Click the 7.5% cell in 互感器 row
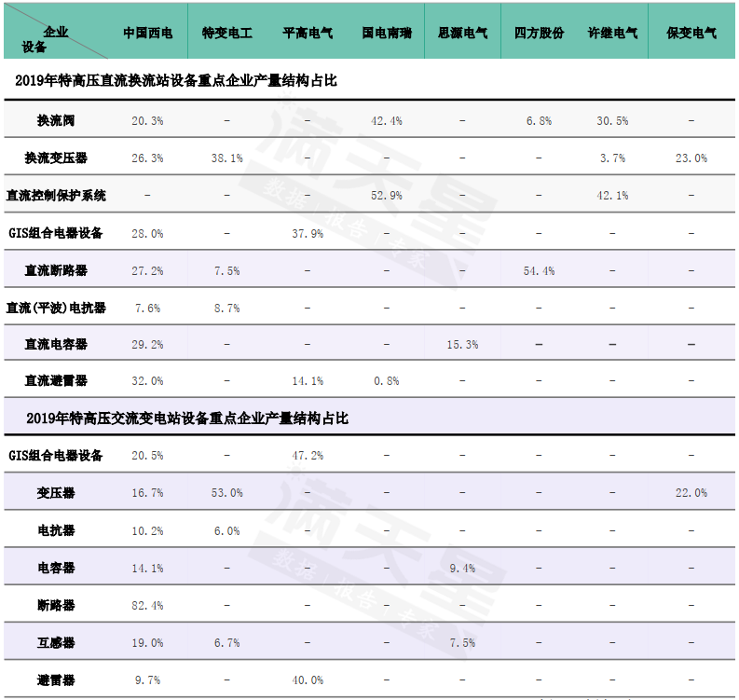The height and width of the screenshot is (700, 739). (x=462, y=643)
